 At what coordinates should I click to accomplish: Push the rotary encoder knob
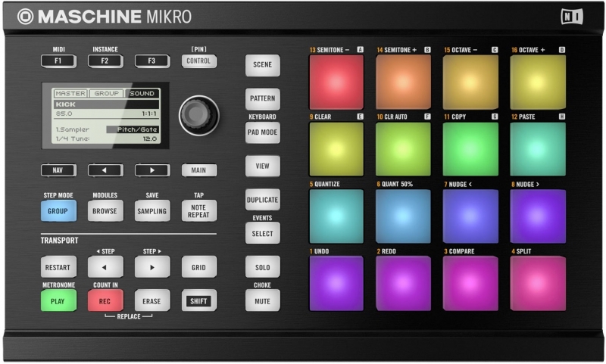[x=198, y=116]
